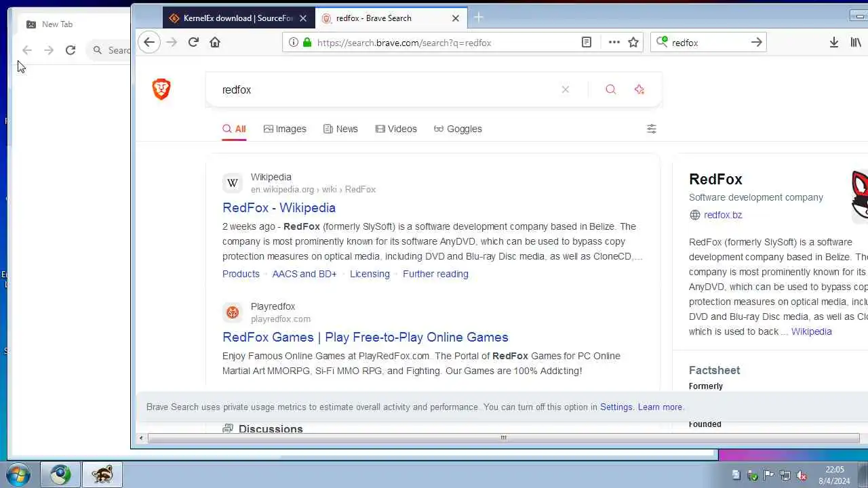Open the Goggles tab
This screenshot has height=488, width=868.
(458, 129)
